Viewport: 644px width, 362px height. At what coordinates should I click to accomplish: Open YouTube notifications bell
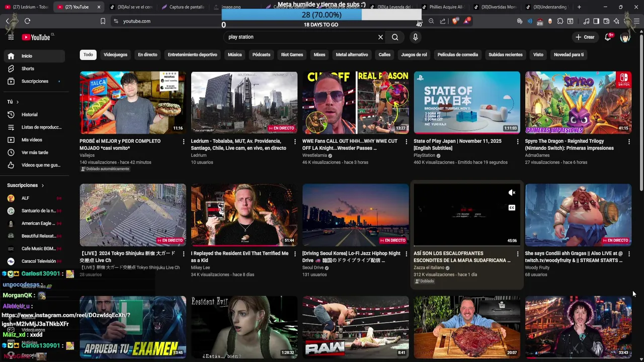point(608,37)
